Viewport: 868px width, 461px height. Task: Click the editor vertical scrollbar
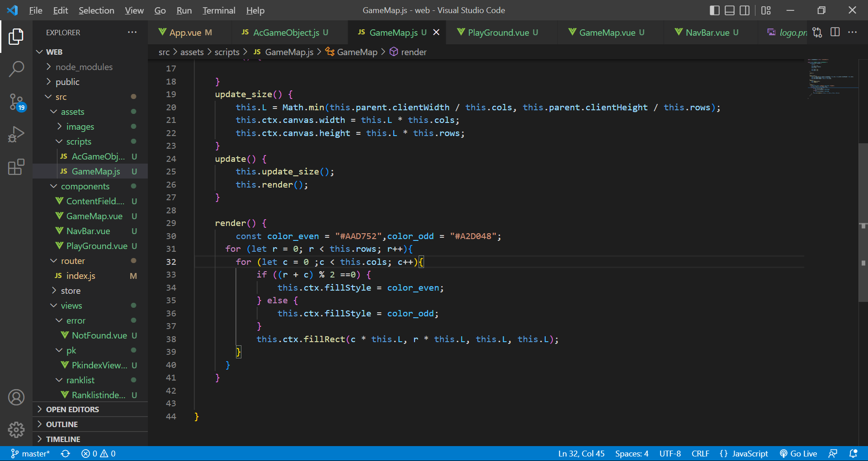[x=863, y=221]
